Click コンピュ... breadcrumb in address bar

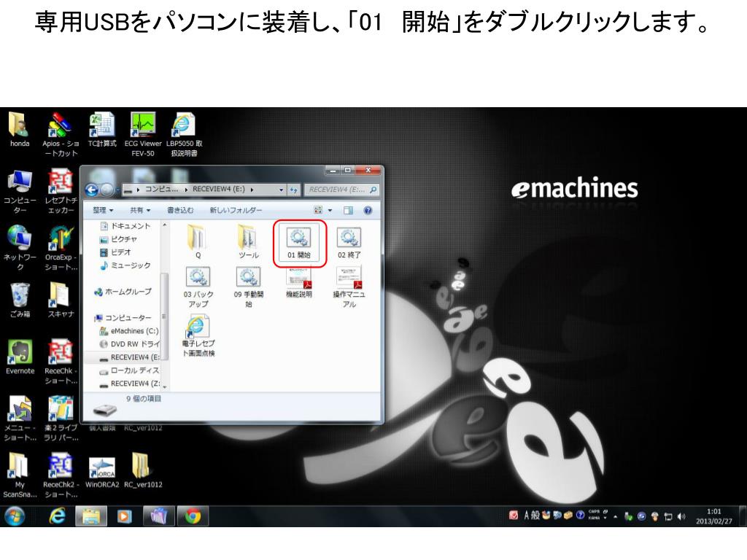[x=161, y=189]
